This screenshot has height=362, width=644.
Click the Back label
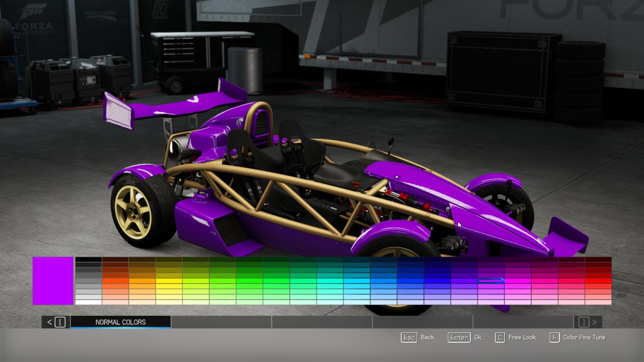(427, 338)
